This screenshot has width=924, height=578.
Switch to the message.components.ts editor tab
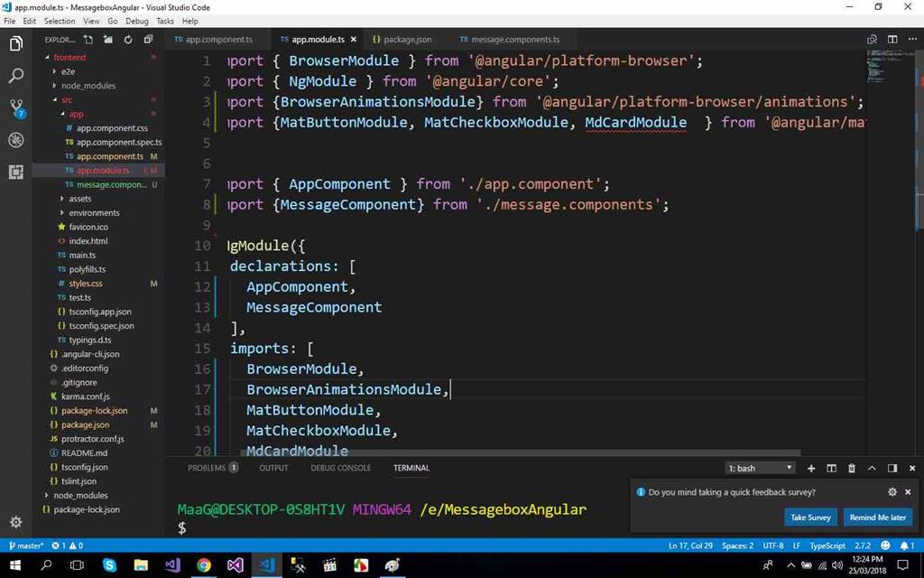click(x=511, y=40)
